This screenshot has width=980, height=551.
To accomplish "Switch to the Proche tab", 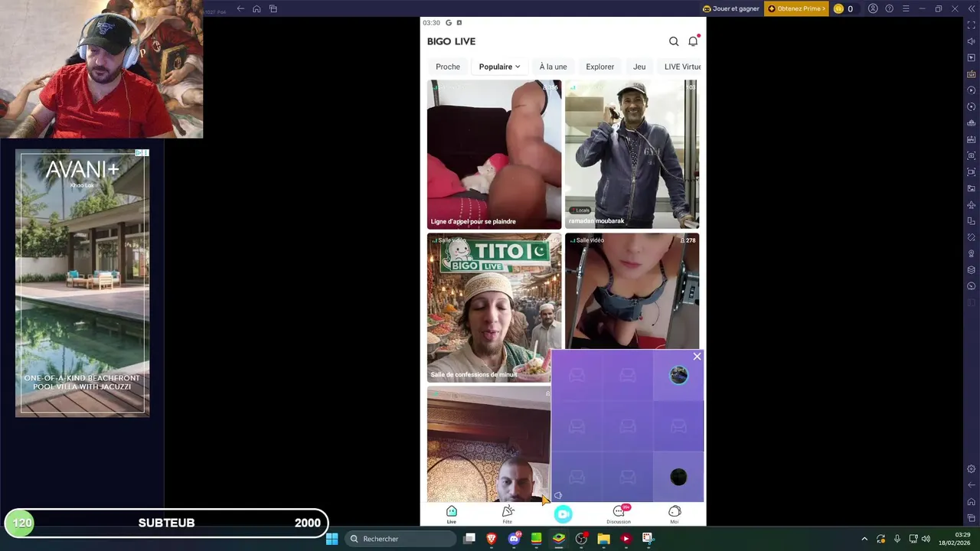I will (x=448, y=67).
